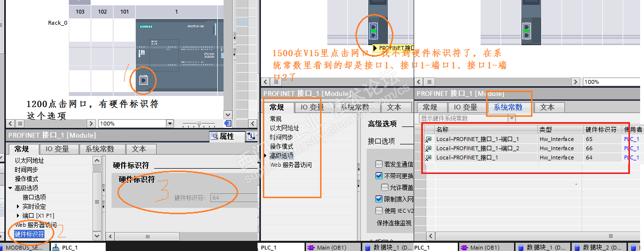Select Web 服务器访问 in middle window tree
This screenshot has height=251, width=644.
[x=291, y=165]
